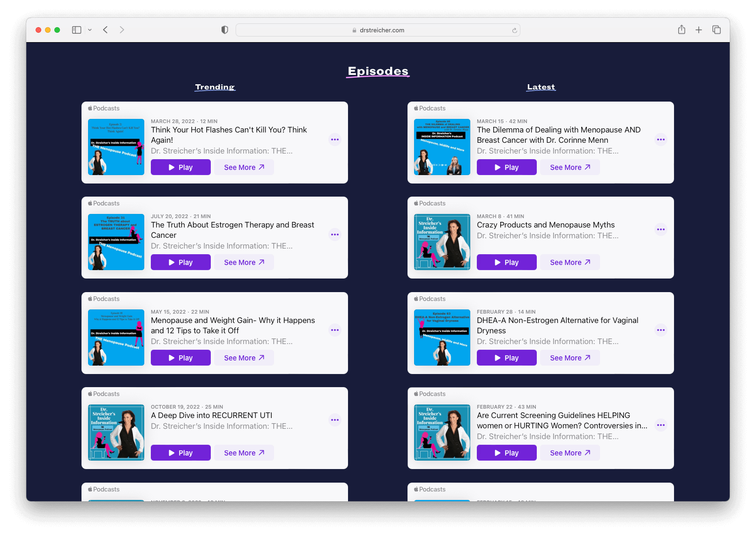Click Apple Podcasts logo on RECURRENT UTI card
The image size is (756, 536).
pyautogui.click(x=104, y=394)
